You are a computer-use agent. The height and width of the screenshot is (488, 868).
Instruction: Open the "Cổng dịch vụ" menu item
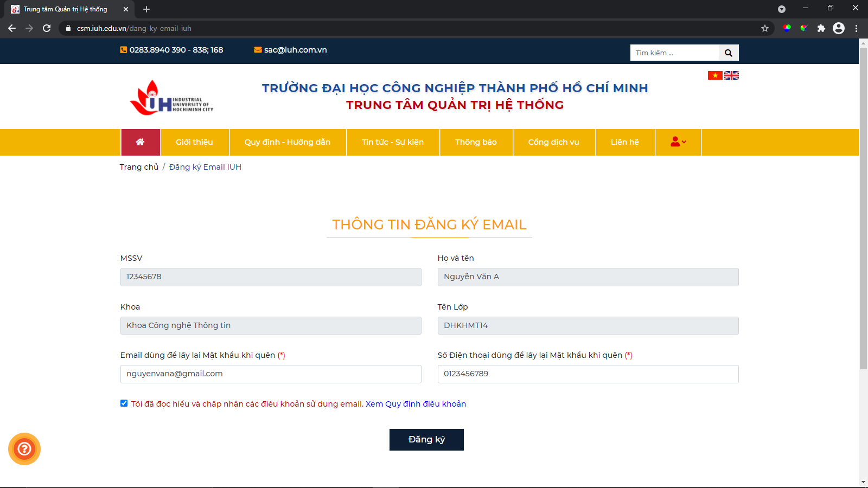pos(554,142)
